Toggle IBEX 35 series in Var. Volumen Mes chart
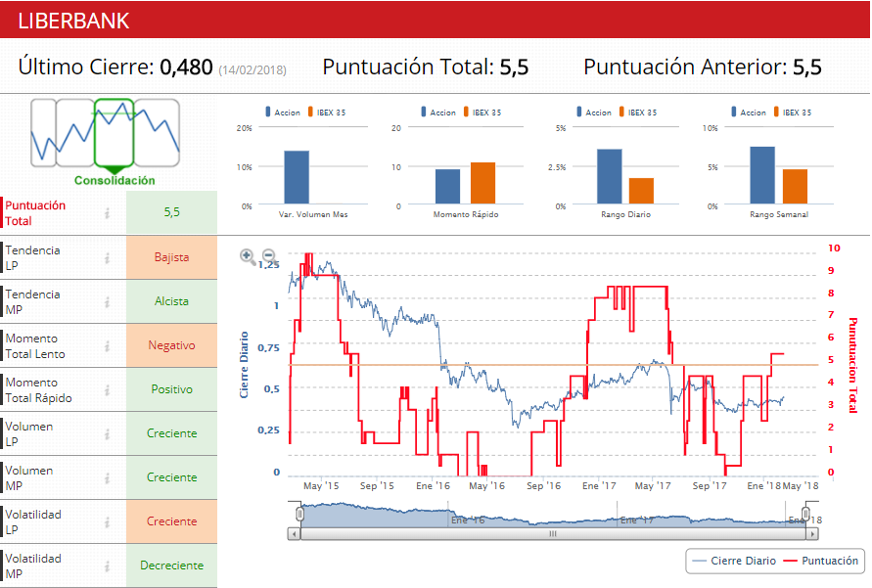The height and width of the screenshot is (588, 872). click(327, 113)
